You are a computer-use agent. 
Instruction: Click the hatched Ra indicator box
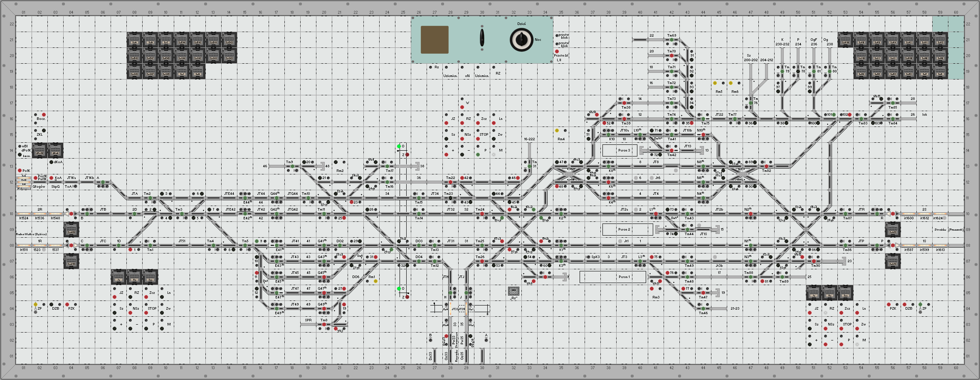point(514,291)
